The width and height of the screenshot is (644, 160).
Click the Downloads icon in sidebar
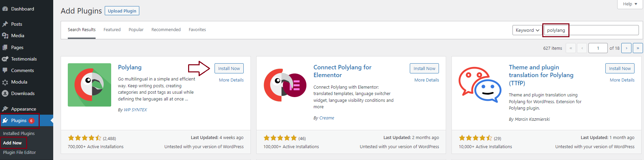[x=5, y=93]
